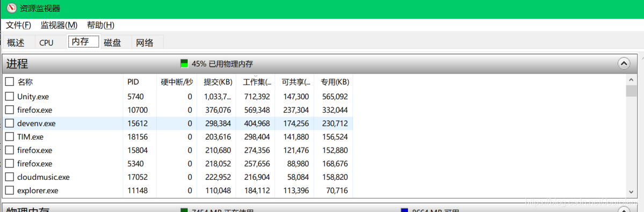Click PID value 5340
This screenshot has height=212, width=644.
click(x=135, y=164)
